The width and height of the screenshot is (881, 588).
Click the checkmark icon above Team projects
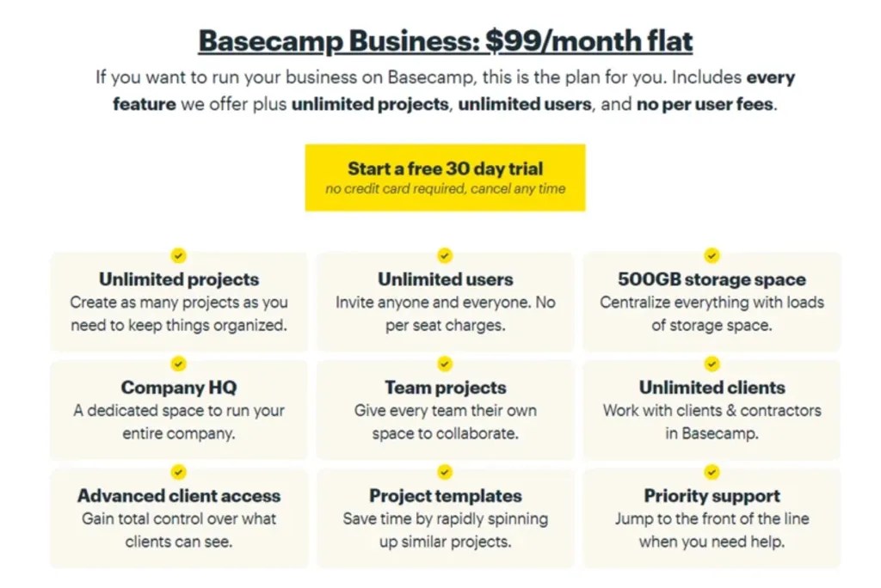click(445, 364)
